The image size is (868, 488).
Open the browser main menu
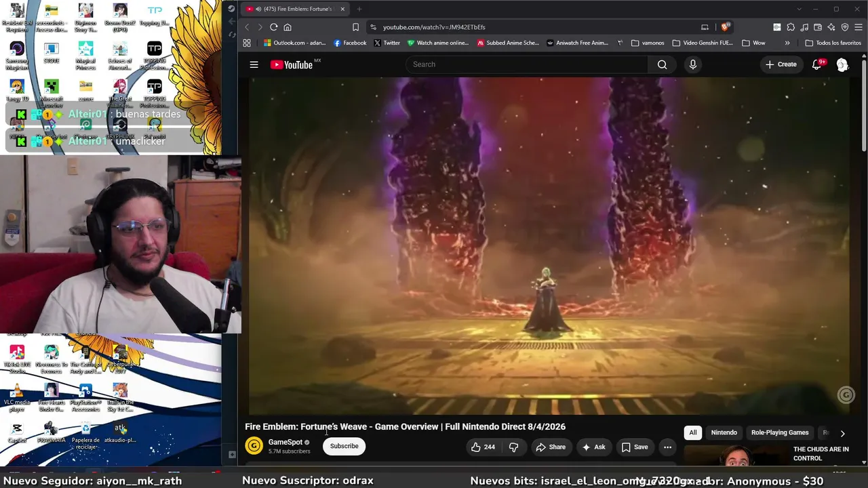[x=859, y=27]
